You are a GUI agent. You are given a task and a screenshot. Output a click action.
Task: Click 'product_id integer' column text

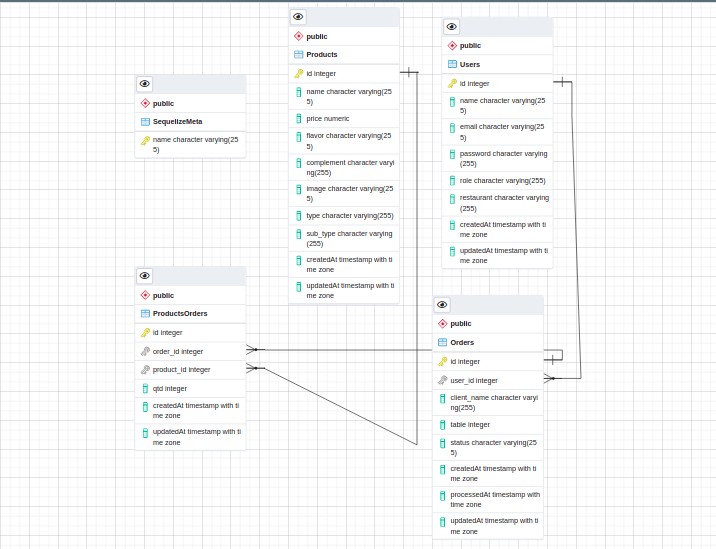182,370
